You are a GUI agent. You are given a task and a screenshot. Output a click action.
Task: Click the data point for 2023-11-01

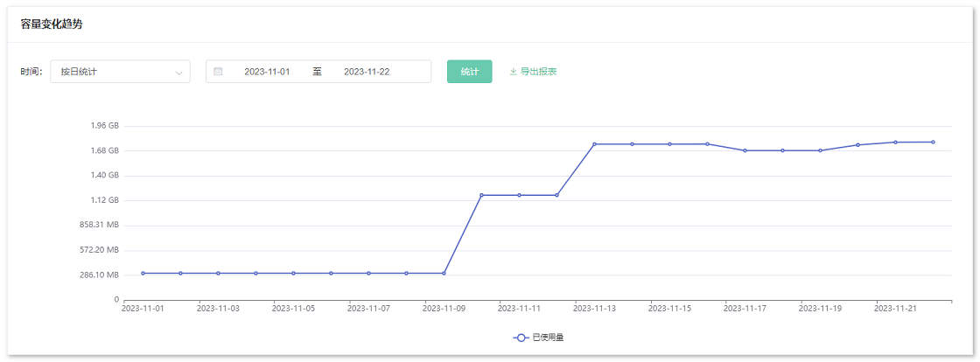pyautogui.click(x=143, y=274)
